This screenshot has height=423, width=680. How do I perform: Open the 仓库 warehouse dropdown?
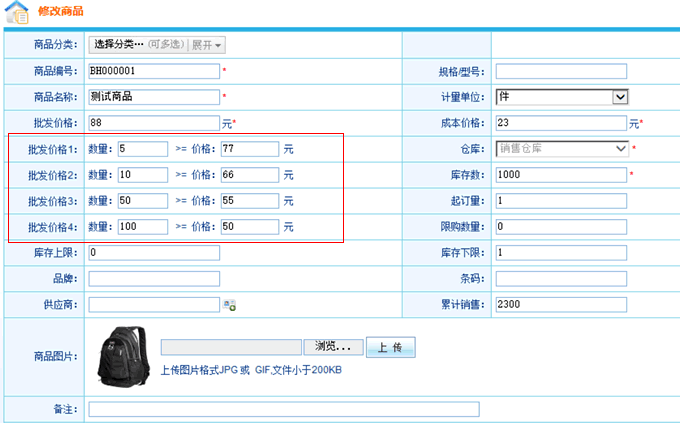pos(562,149)
